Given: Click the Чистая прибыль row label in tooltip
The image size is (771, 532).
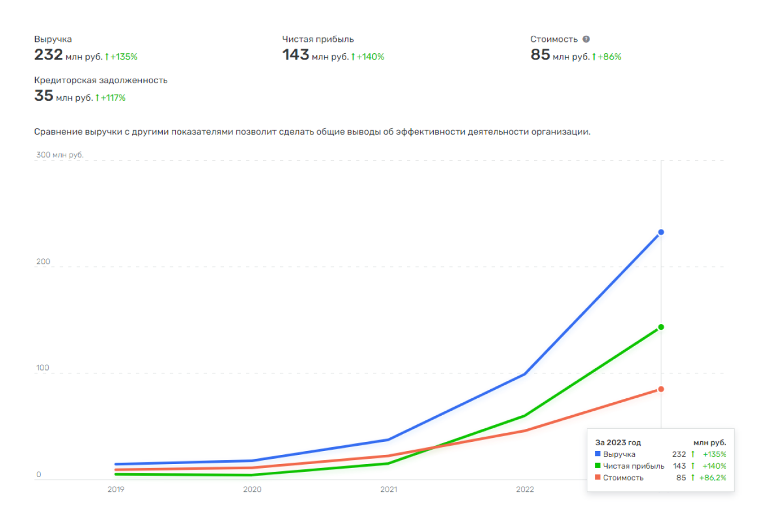Looking at the screenshot, I should click(x=634, y=466).
